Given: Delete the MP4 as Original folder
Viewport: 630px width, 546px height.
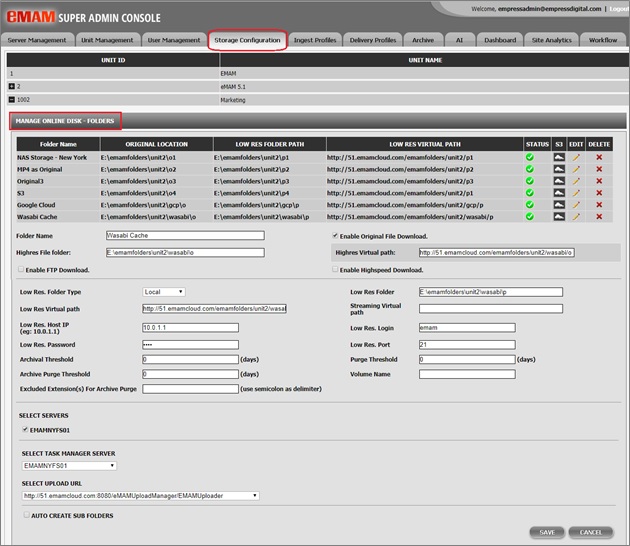Looking at the screenshot, I should tap(599, 169).
